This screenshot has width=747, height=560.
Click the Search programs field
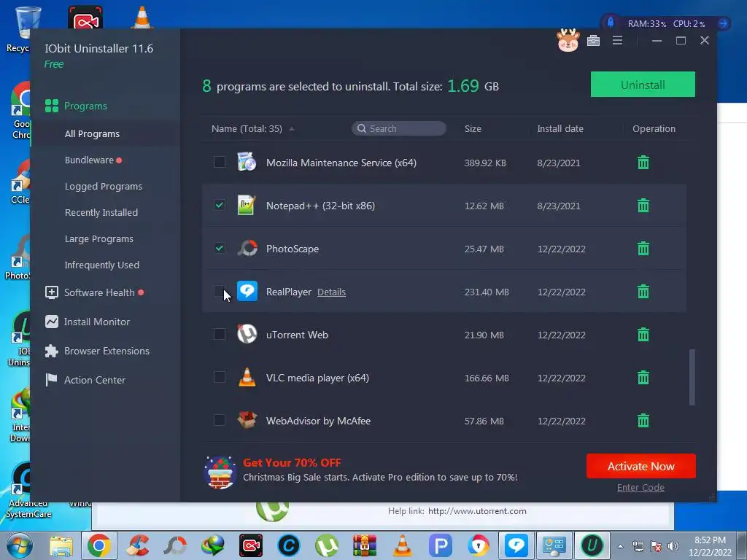(x=399, y=128)
